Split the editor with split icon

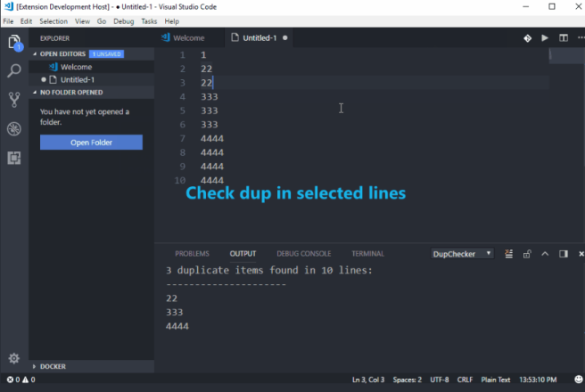(563, 38)
